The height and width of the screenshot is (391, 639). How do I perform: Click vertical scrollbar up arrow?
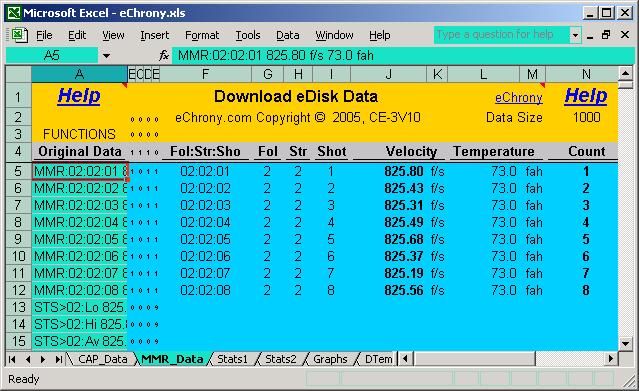(x=626, y=73)
